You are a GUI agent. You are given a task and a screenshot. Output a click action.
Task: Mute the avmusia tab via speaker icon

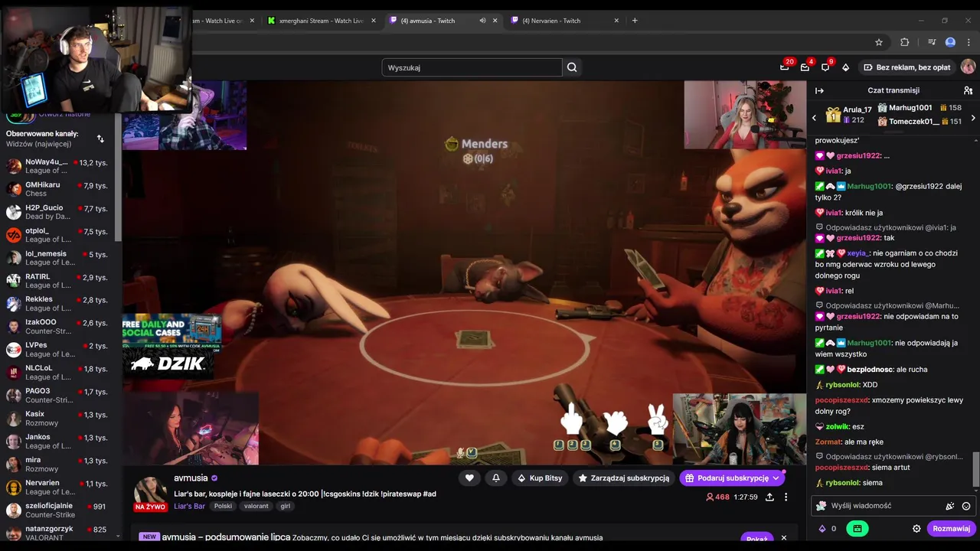482,21
